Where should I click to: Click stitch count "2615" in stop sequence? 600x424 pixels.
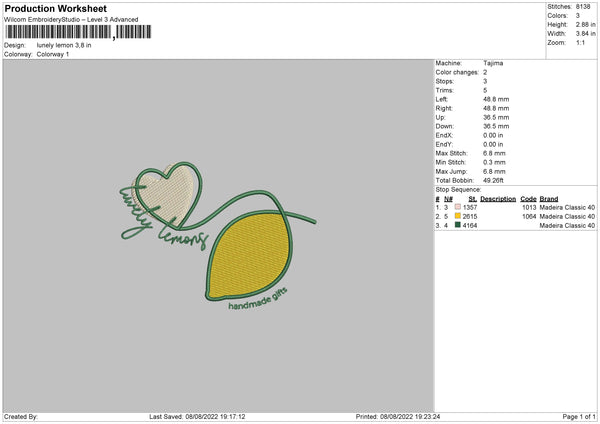[470, 217]
